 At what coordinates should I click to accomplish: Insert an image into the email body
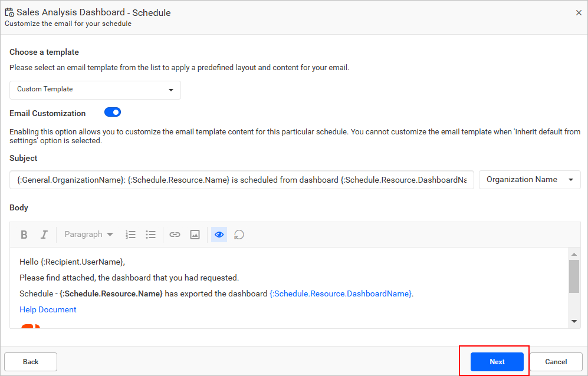point(195,234)
